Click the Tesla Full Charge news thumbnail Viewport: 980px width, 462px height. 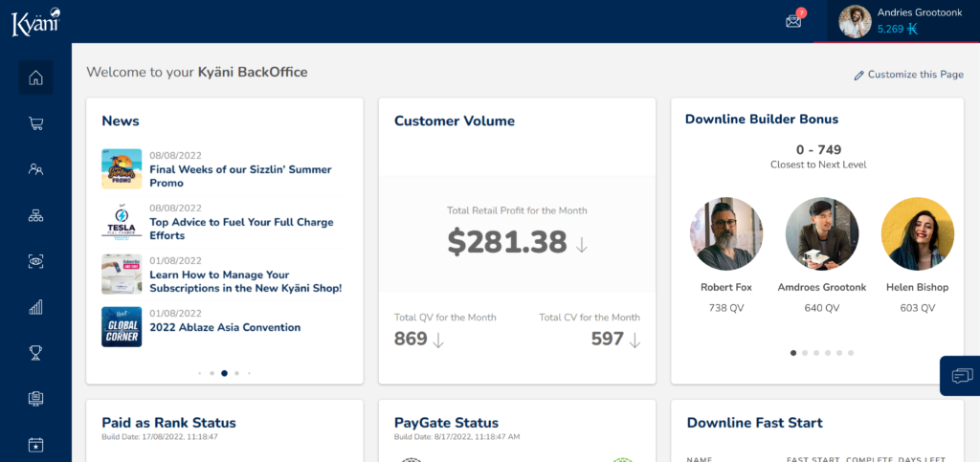[x=122, y=221]
